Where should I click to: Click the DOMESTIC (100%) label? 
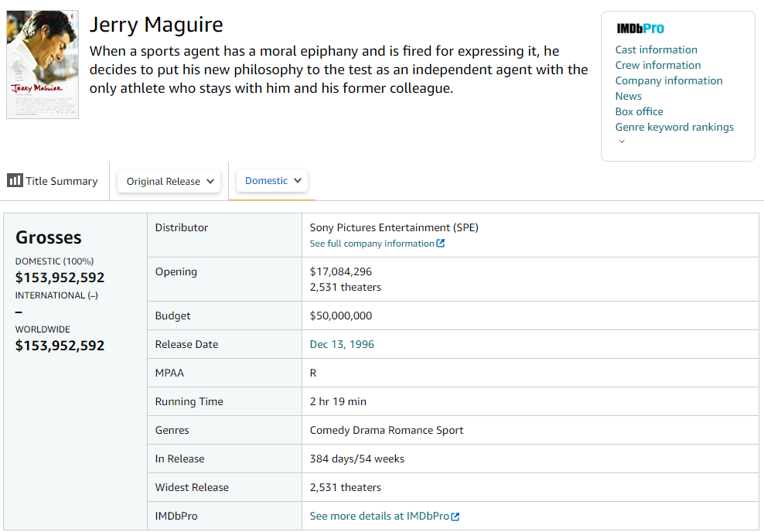[55, 261]
